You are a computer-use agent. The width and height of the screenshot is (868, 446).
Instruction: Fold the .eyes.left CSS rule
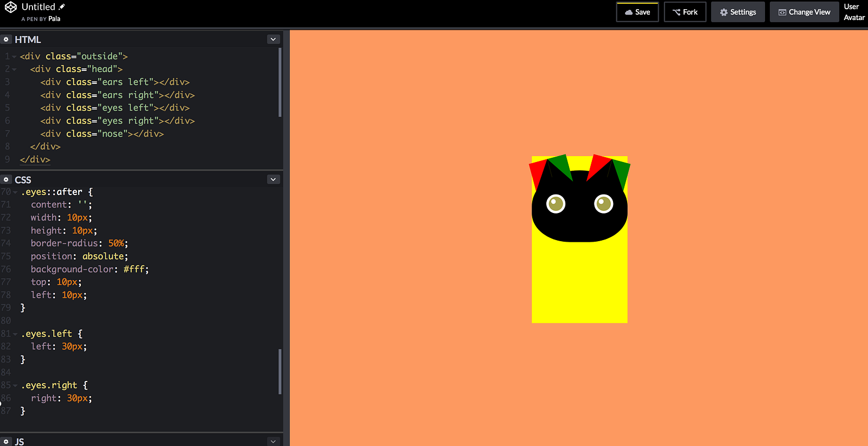pos(15,334)
